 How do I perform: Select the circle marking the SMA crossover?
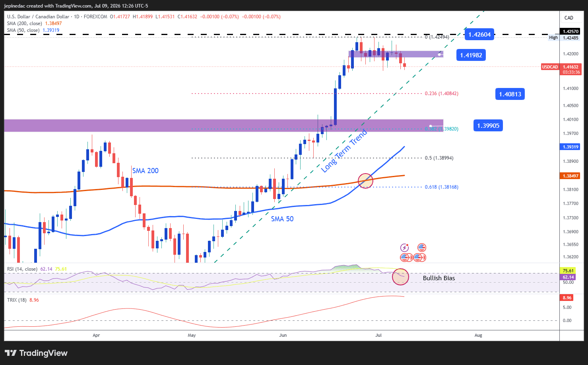point(366,181)
